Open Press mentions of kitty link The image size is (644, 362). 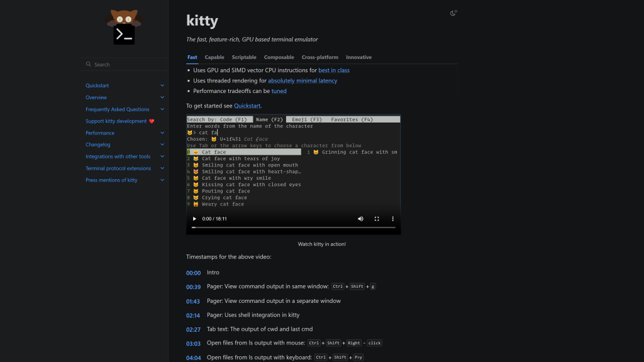111,180
